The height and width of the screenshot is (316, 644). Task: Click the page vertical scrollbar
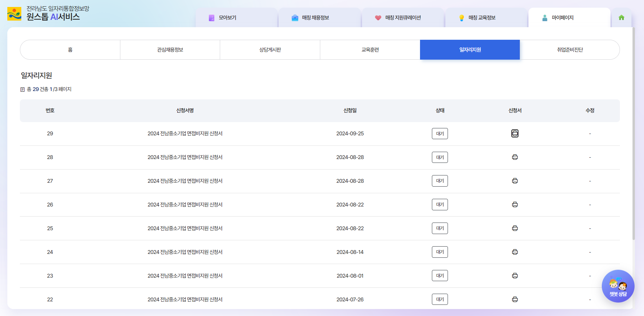click(634, 134)
